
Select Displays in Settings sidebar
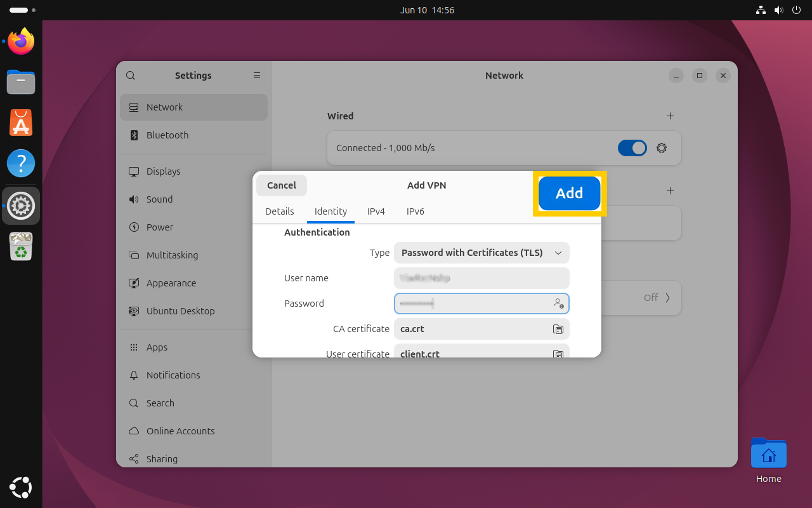point(193,171)
